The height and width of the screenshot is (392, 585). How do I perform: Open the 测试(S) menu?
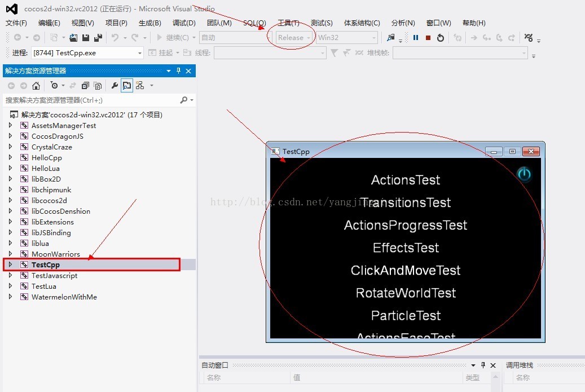pos(321,23)
